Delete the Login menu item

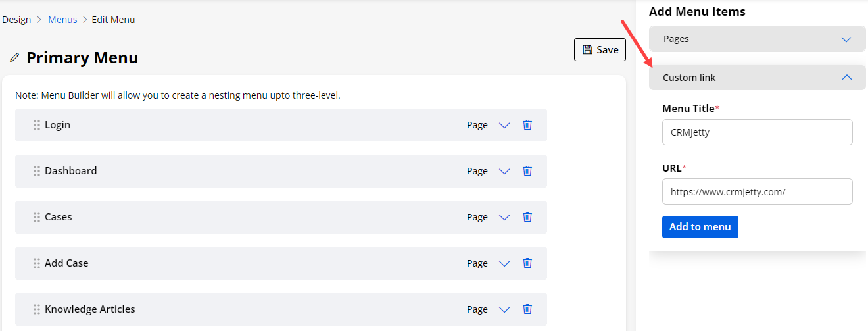coord(527,125)
